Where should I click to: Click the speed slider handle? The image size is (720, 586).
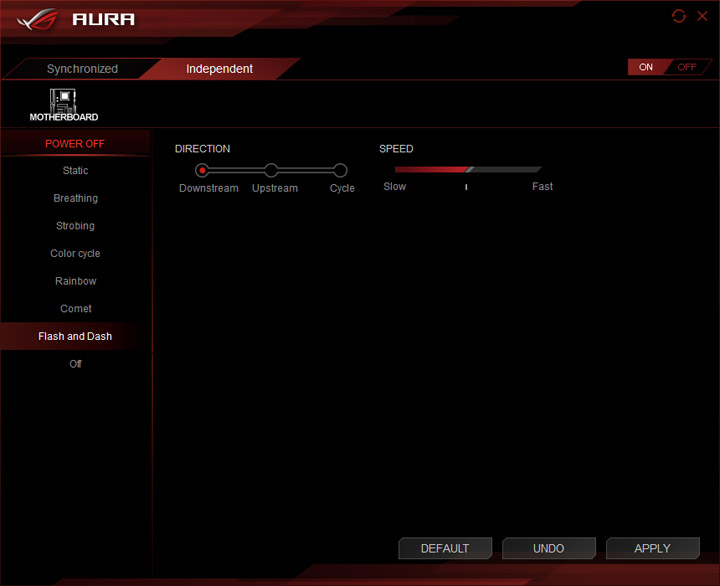(469, 169)
